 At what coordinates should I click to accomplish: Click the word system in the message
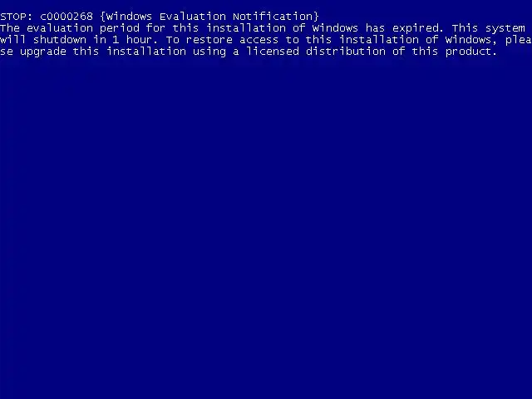click(x=505, y=28)
